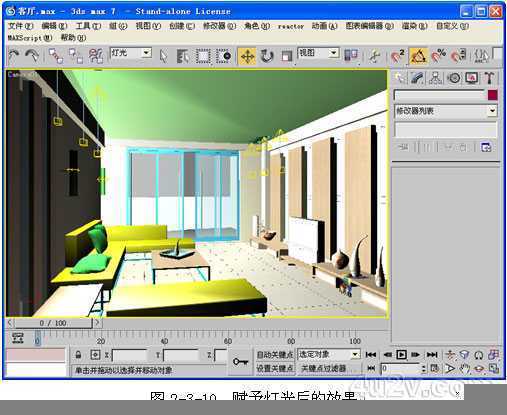This screenshot has height=415, width=507.
Task: Click the time slider showing 0 / 100
Action: (53, 323)
